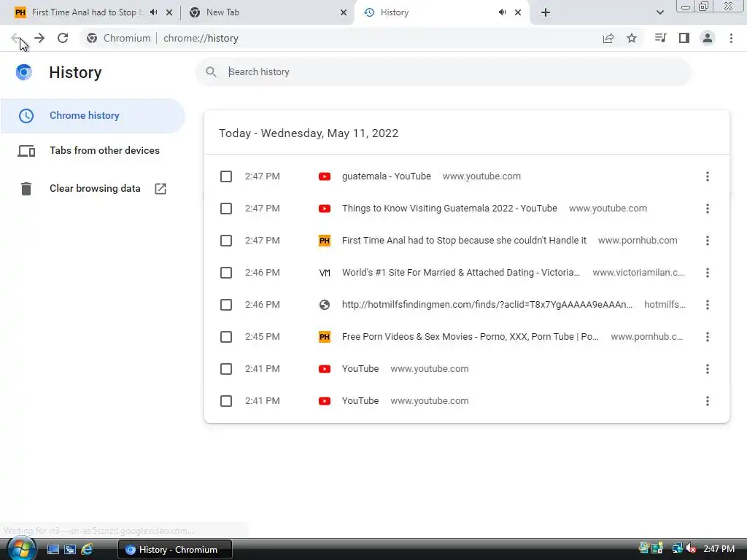Click the globe favicon of the hotmilfs entry

point(325,305)
